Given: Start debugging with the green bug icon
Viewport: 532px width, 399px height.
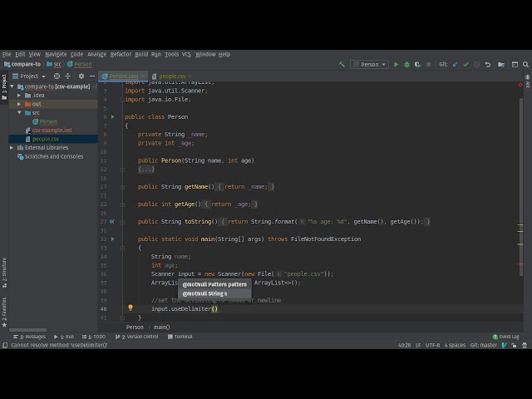Looking at the screenshot, I should click(x=406, y=65).
